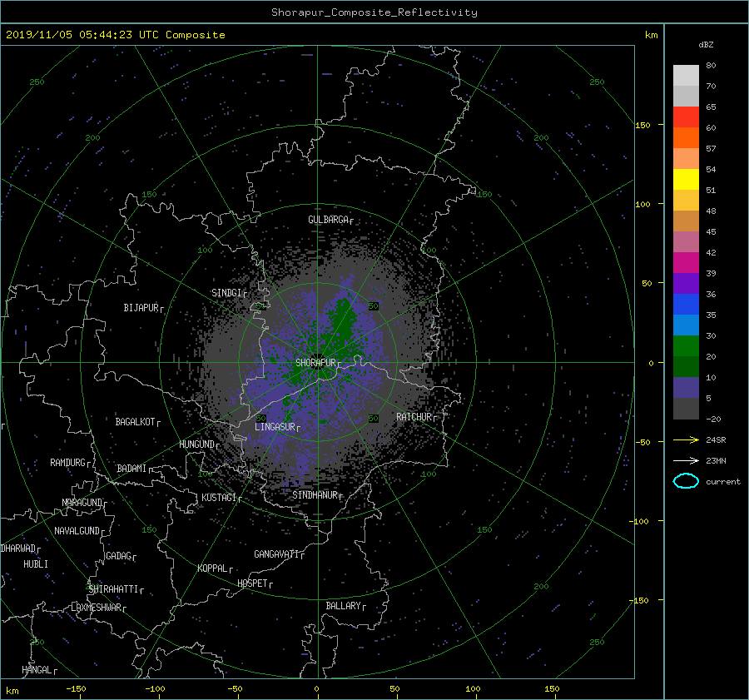This screenshot has height=700, width=749.
Task: Click the cyan current oval legend icon
Action: 686,481
